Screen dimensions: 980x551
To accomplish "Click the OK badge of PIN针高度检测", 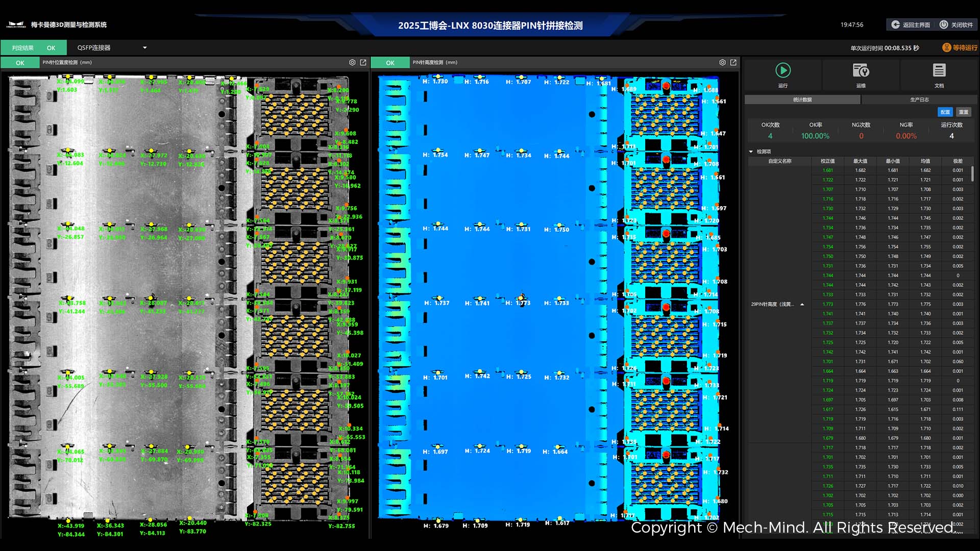I will click(x=390, y=63).
